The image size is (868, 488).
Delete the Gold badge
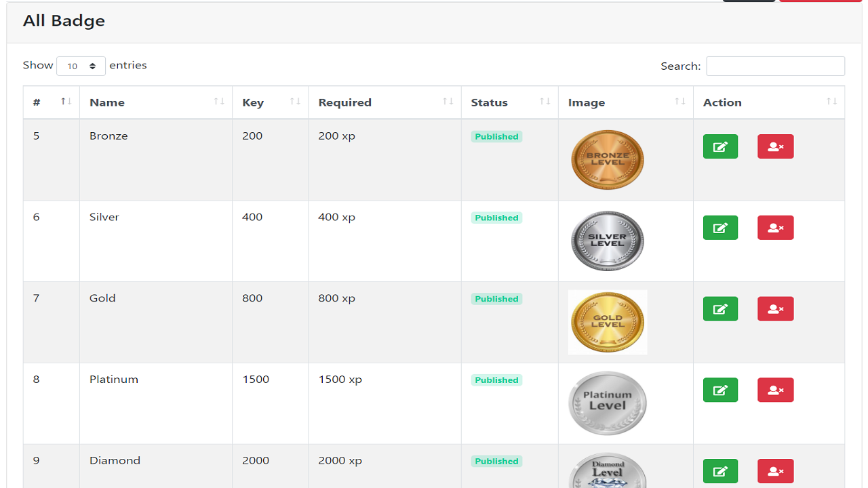coord(775,309)
